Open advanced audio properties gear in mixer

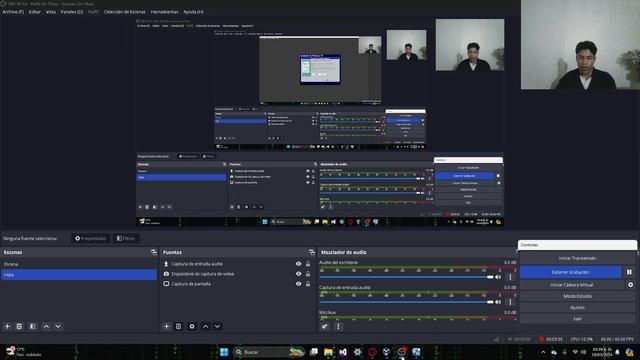(324, 327)
